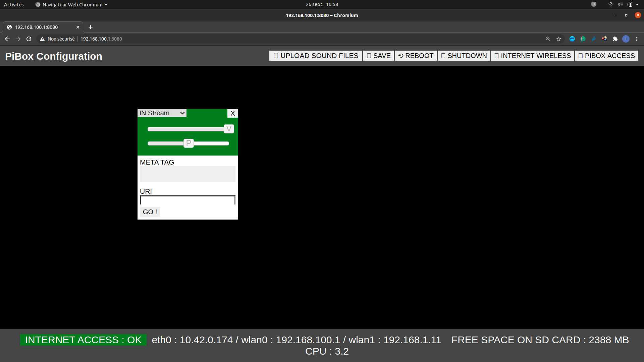Open PIBOX ACCESS settings
The height and width of the screenshot is (362, 644).
click(606, 56)
